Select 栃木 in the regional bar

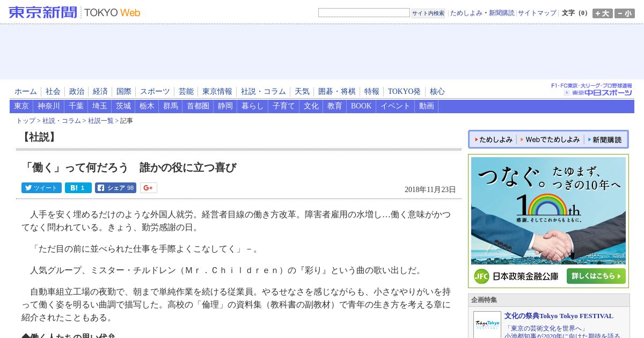point(147,106)
